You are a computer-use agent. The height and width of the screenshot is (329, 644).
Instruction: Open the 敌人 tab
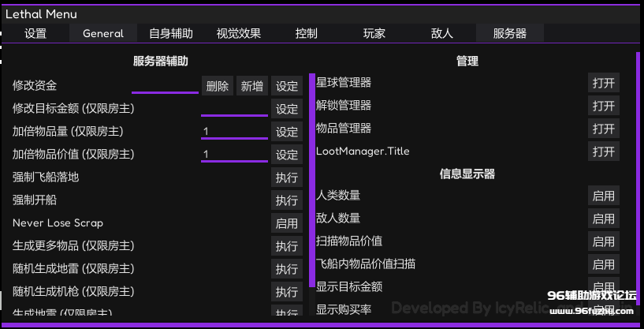click(442, 33)
